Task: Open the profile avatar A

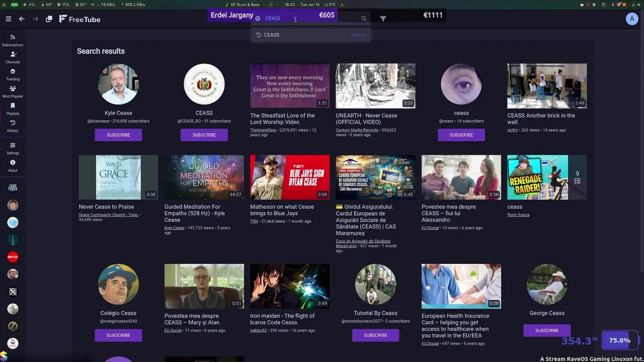Action: (632, 19)
